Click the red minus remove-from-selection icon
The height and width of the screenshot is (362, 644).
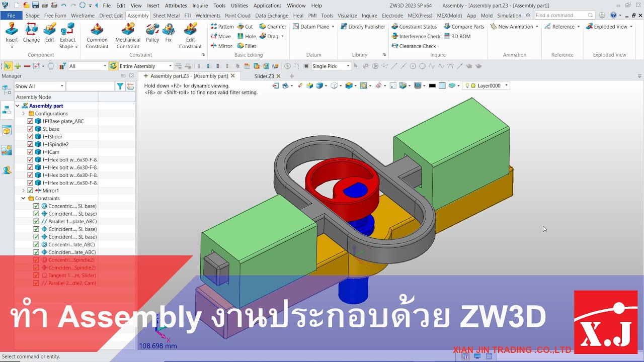27,66
